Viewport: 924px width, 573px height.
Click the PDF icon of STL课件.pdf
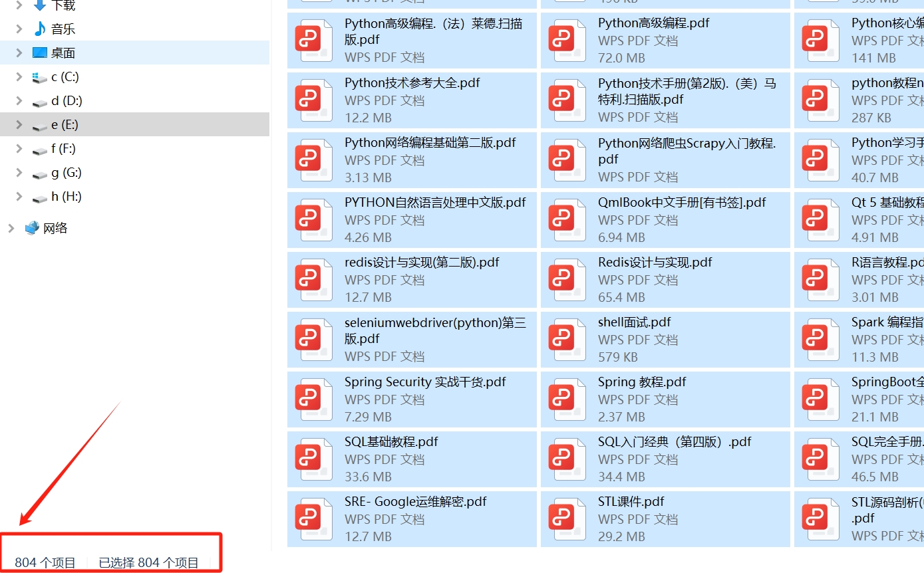567,519
